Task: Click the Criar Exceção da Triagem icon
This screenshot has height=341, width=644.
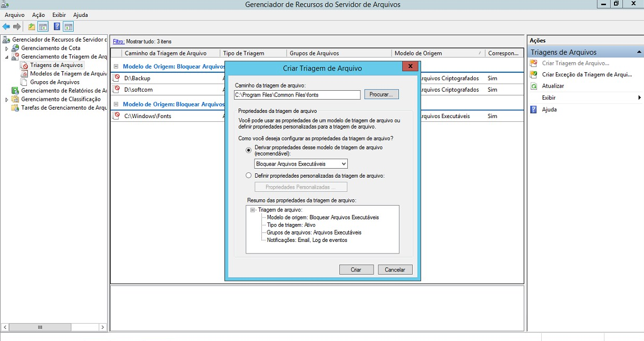Action: tap(534, 74)
